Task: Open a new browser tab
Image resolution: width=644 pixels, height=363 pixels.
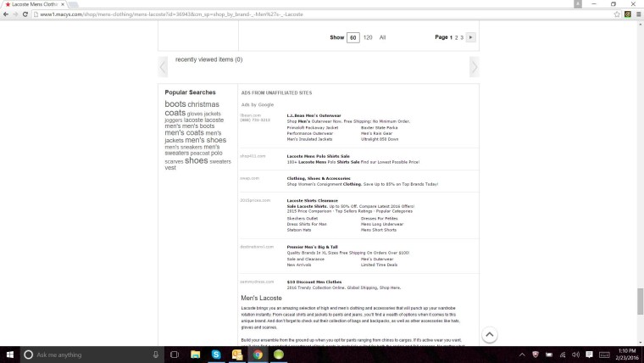Action: coord(73,4)
